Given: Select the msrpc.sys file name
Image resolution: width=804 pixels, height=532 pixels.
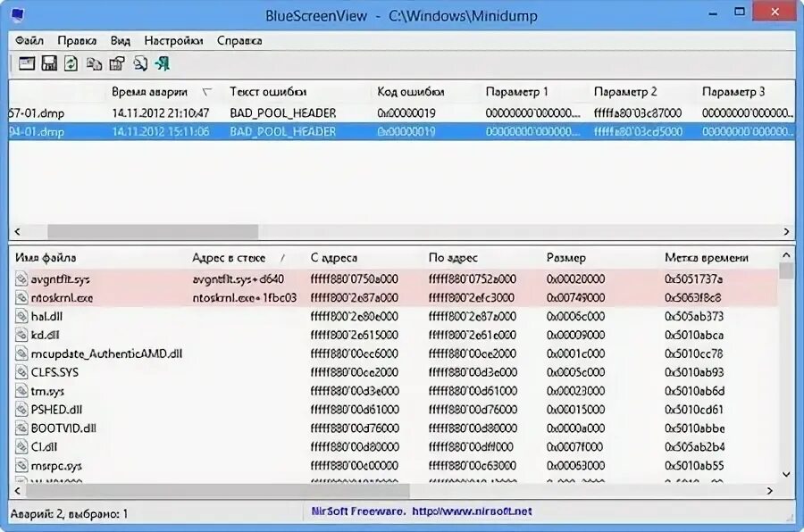Looking at the screenshot, I should click(56, 465).
